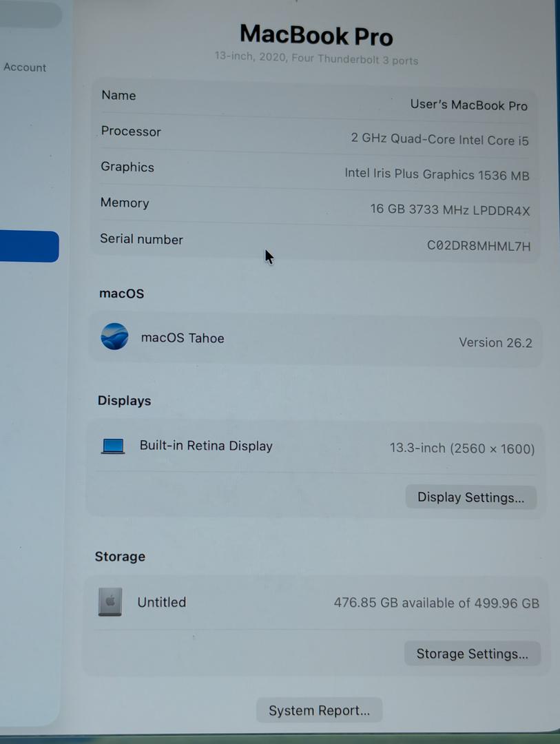Click the macOS Tahoe name text
The width and height of the screenshot is (560, 744).
(183, 338)
